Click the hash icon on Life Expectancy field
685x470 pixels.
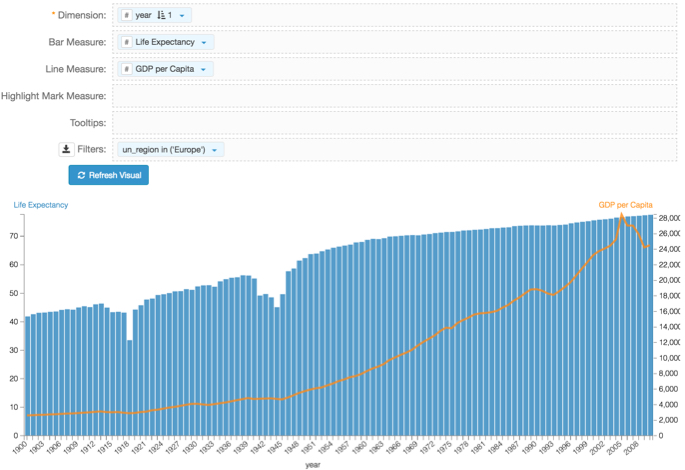(127, 43)
